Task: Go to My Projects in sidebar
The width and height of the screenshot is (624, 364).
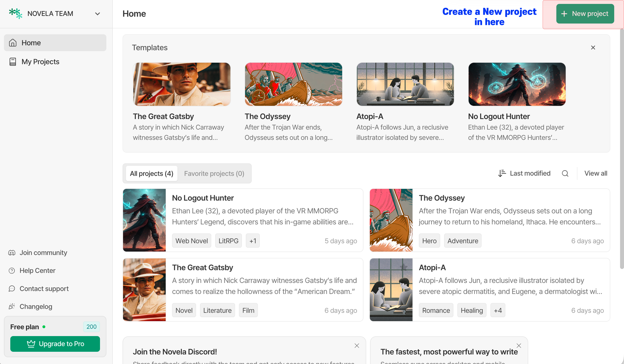Action: tap(55, 62)
